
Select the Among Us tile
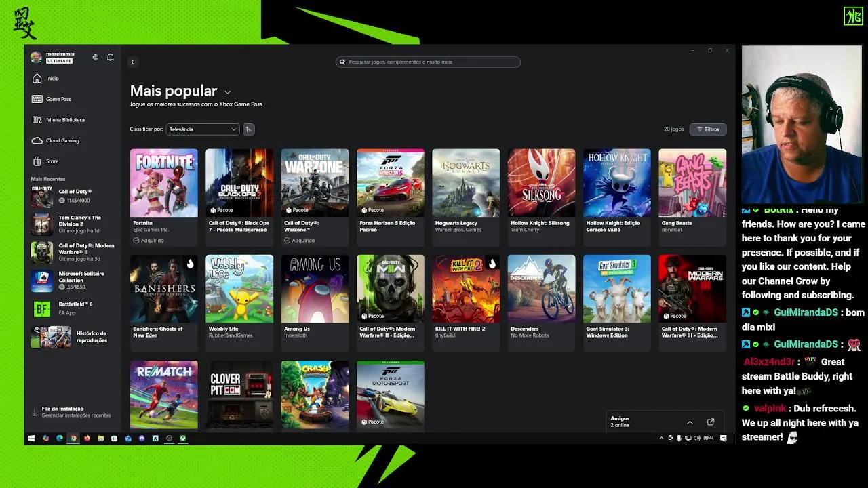[x=315, y=302]
